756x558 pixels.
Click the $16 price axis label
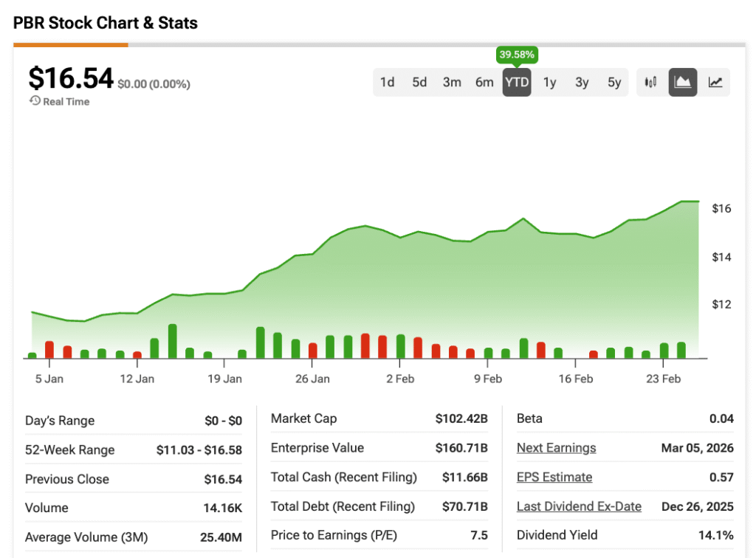(x=721, y=208)
